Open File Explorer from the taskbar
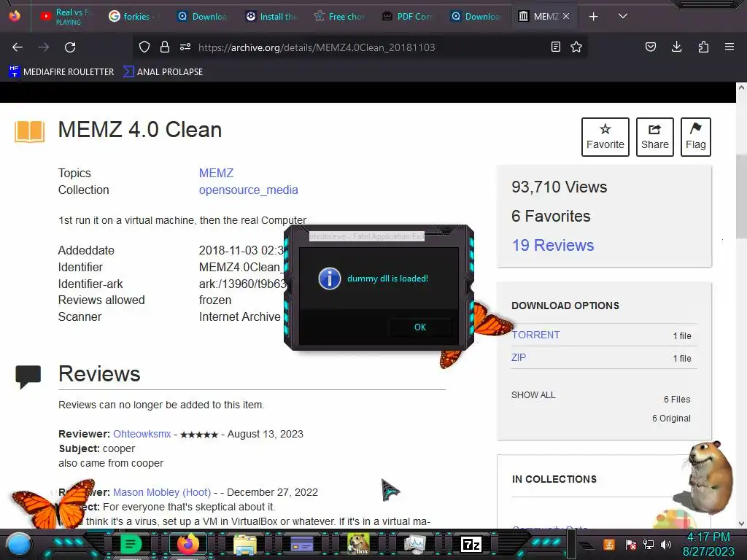 (x=245, y=544)
